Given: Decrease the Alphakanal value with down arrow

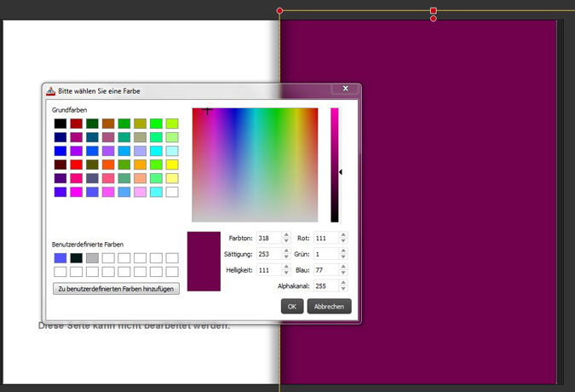Looking at the screenshot, I should click(343, 289).
